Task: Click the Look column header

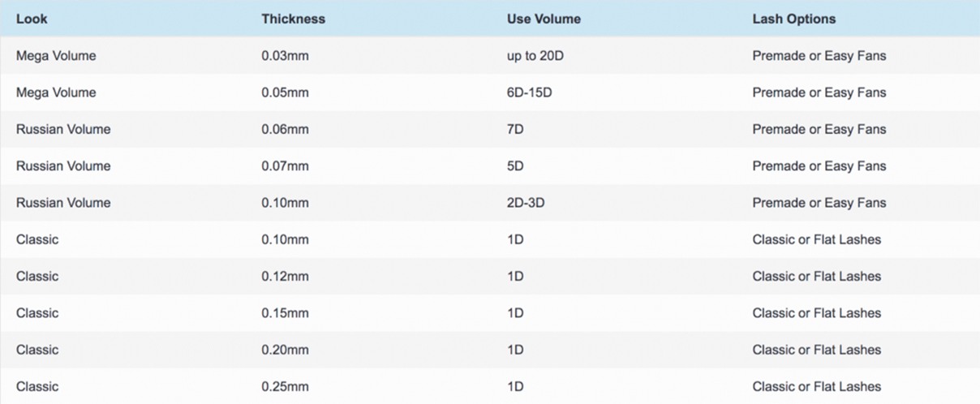Action: click(31, 19)
